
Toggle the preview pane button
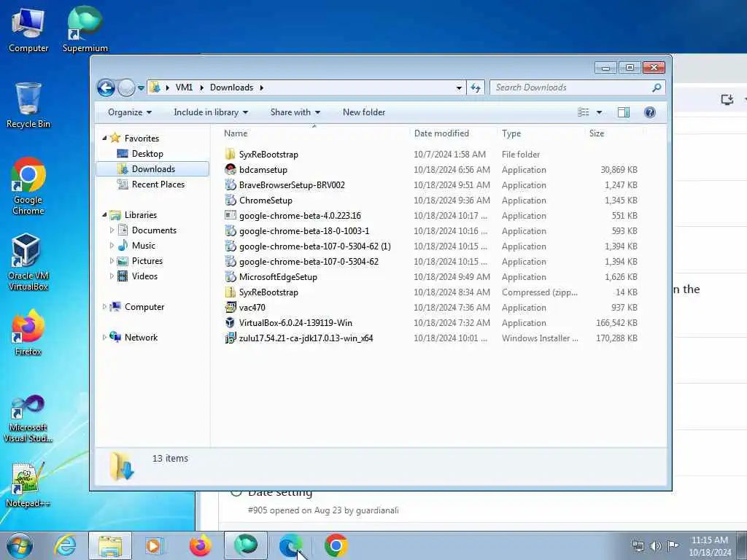coord(623,112)
